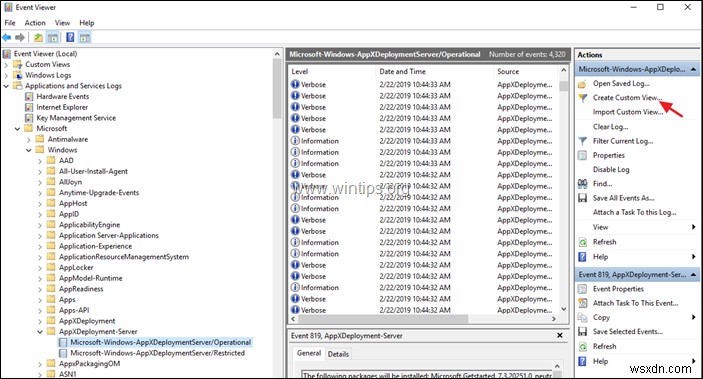Click the Copy icon in Actions pane

pyautogui.click(x=582, y=318)
